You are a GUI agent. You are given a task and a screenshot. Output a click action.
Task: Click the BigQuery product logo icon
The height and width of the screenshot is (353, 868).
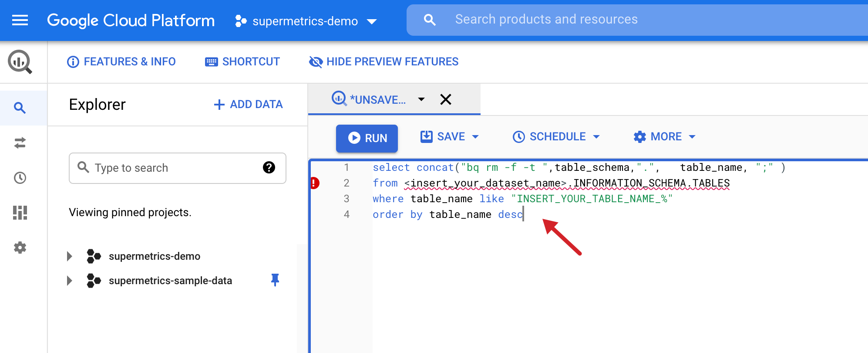point(20,62)
